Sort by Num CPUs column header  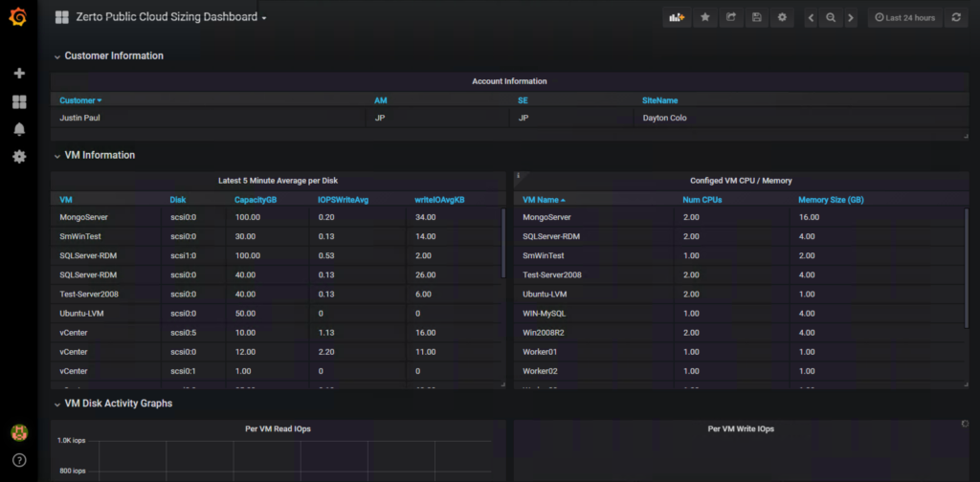702,200
